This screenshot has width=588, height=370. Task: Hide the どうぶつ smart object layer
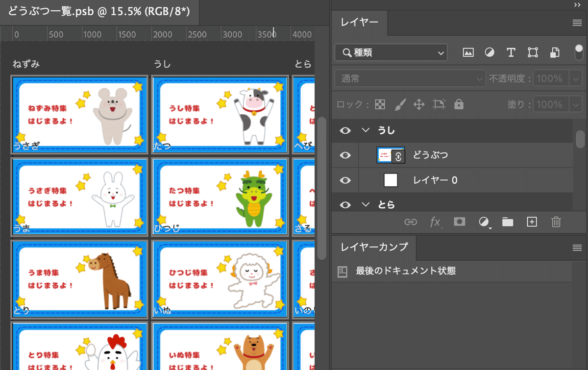click(x=345, y=155)
